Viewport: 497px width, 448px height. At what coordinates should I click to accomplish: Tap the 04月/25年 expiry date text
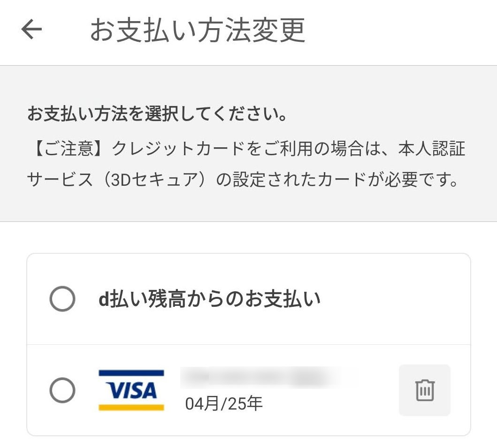point(224,403)
